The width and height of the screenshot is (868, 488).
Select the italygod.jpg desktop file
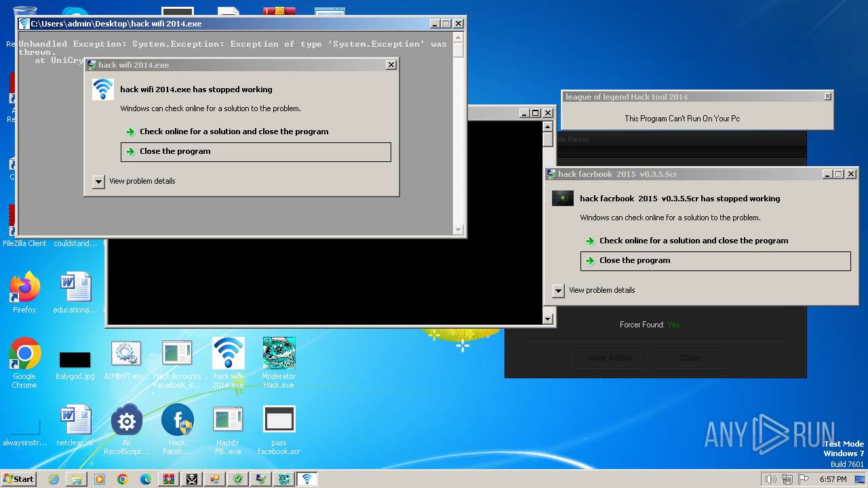coord(75,365)
